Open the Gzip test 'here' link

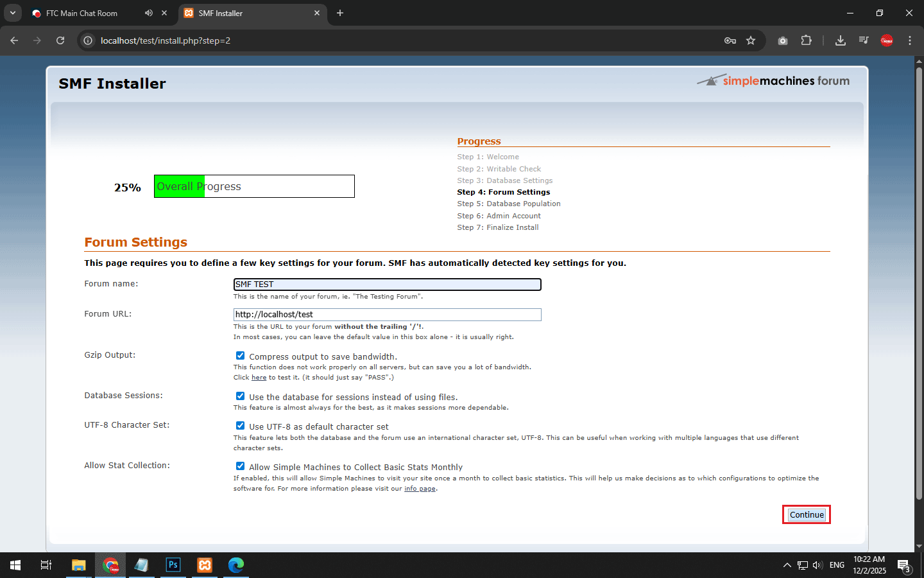click(x=259, y=378)
